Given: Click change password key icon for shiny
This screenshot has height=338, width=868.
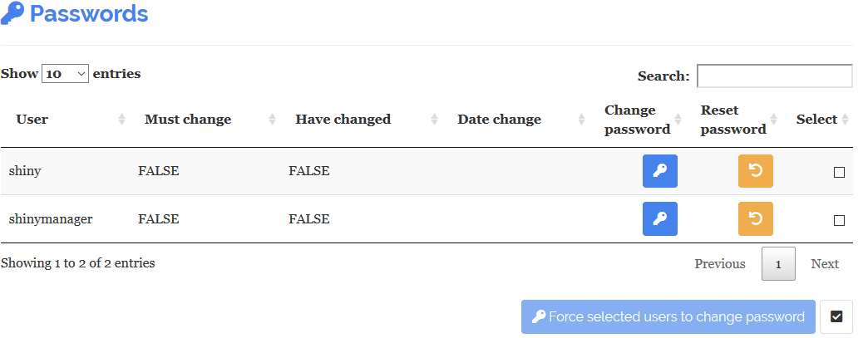Looking at the screenshot, I should tap(660, 171).
